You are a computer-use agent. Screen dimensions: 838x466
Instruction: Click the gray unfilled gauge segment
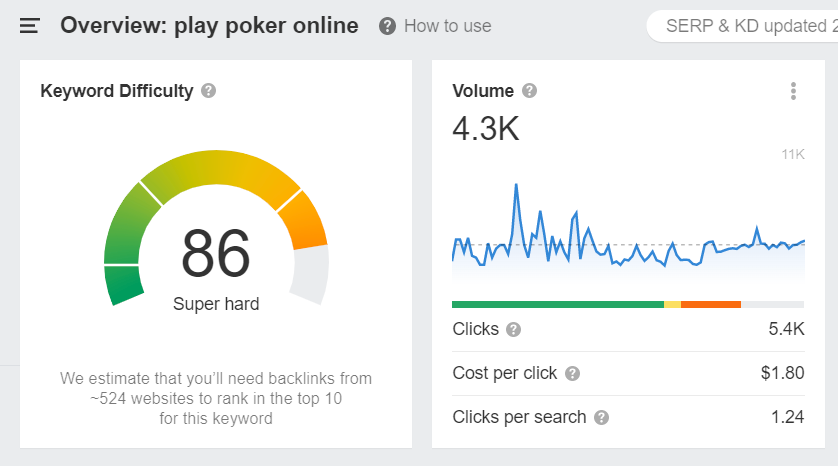(312, 275)
